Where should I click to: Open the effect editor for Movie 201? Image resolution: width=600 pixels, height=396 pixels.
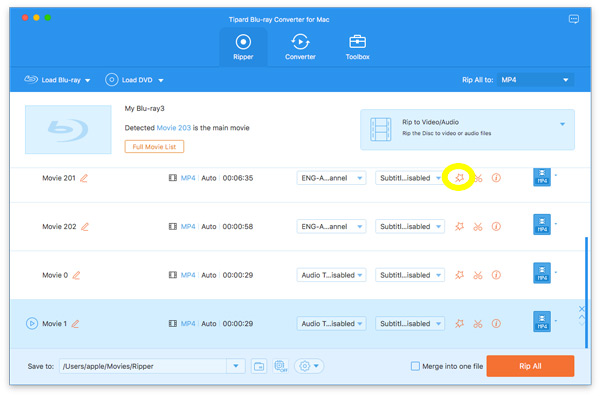(x=459, y=178)
